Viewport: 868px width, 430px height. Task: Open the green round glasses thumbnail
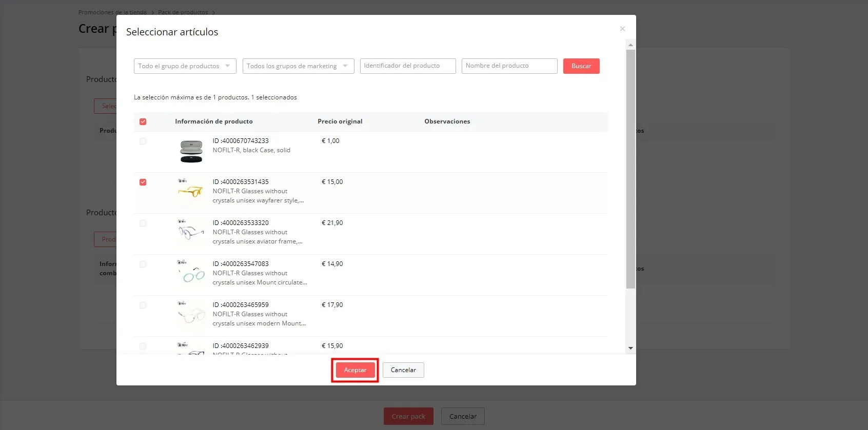tap(191, 275)
